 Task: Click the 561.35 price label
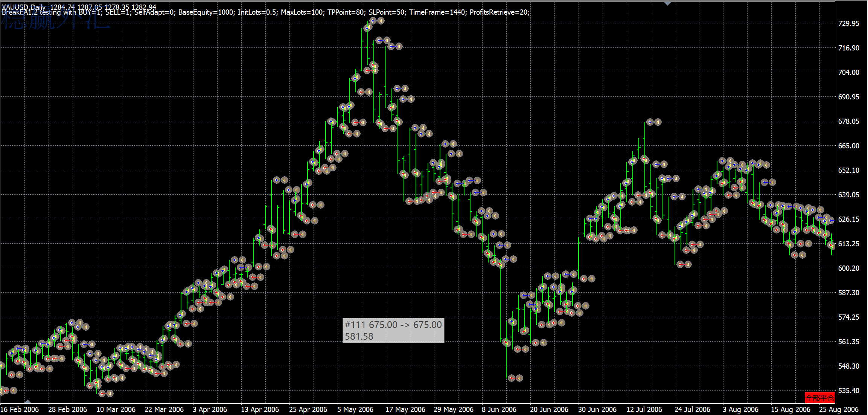(849, 342)
